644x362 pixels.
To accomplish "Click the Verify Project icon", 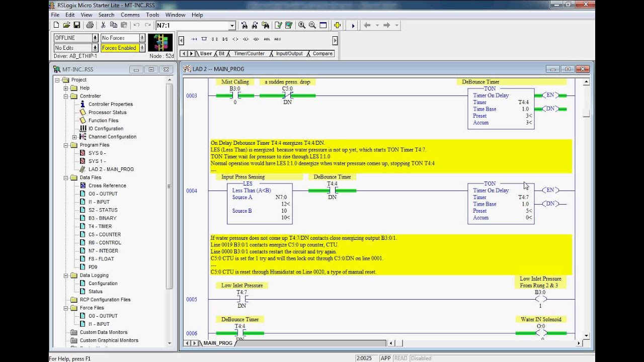I will 289,25.
